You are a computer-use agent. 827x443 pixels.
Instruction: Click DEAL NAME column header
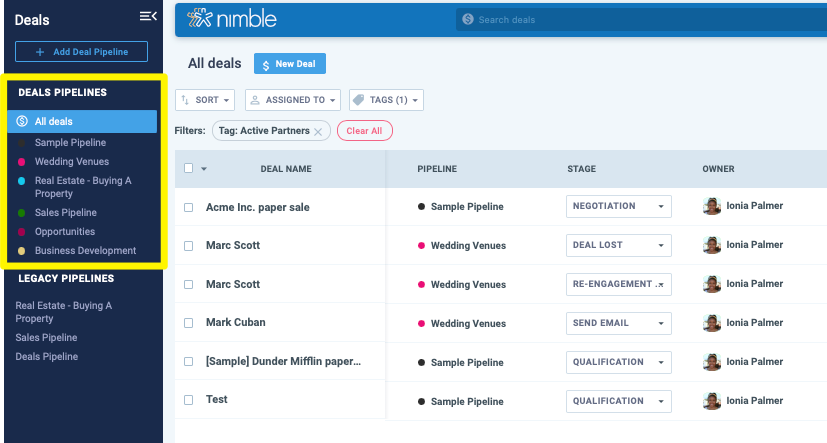[x=286, y=169]
